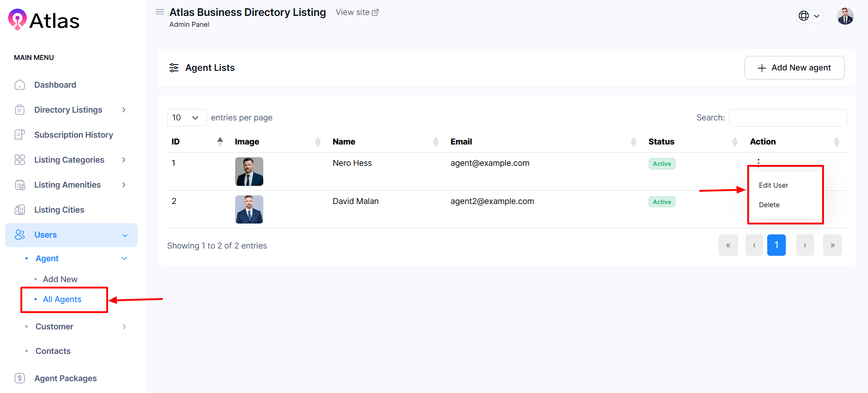Open the entries per page dropdown

186,118
